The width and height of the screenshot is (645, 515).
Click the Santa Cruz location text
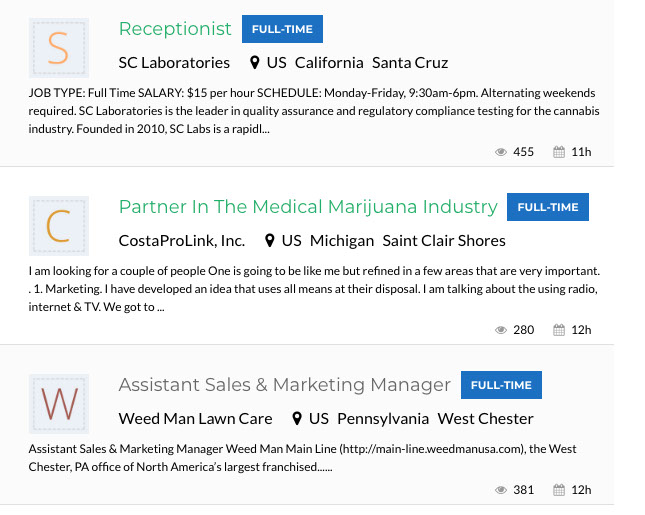pos(410,63)
